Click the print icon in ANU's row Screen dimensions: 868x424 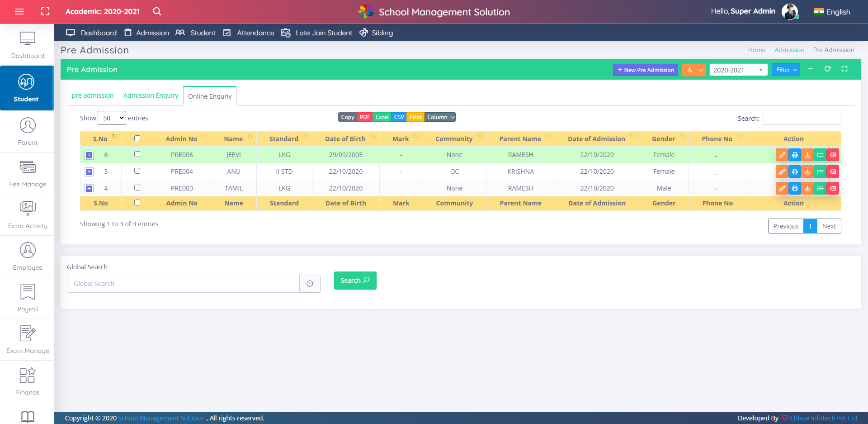click(794, 172)
